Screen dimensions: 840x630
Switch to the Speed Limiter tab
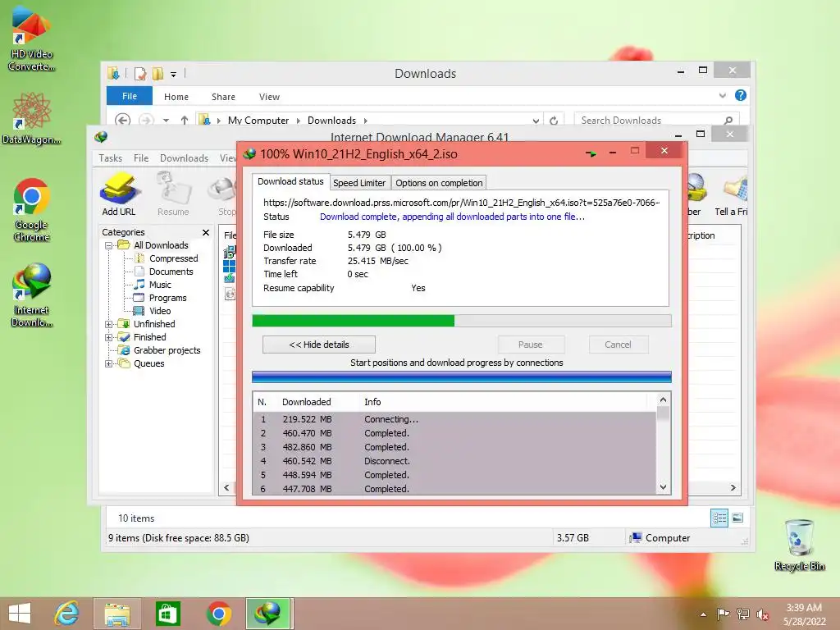[359, 183]
